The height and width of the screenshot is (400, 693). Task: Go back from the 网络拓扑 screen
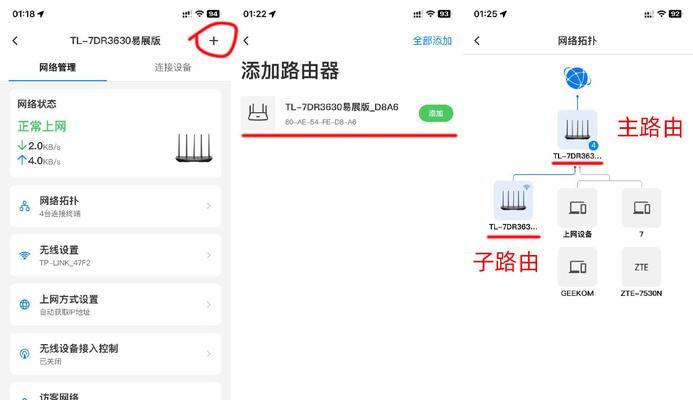tap(477, 41)
